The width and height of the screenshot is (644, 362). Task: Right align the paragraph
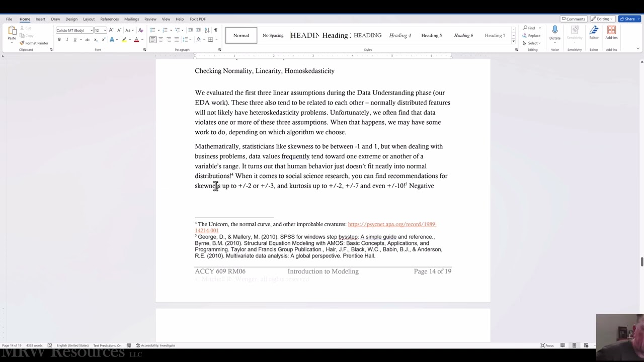(169, 40)
